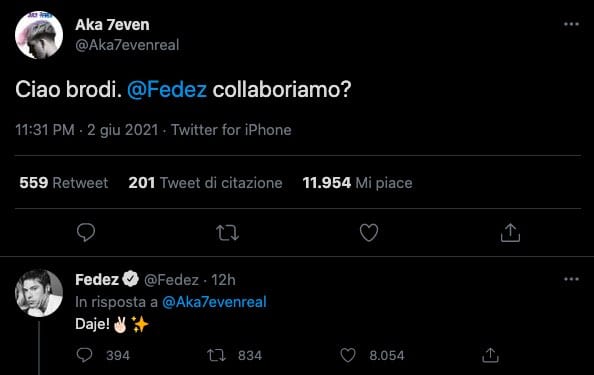The height and width of the screenshot is (375, 594).
Task: Like Fedez's reply with 8.054 likes
Action: click(348, 355)
